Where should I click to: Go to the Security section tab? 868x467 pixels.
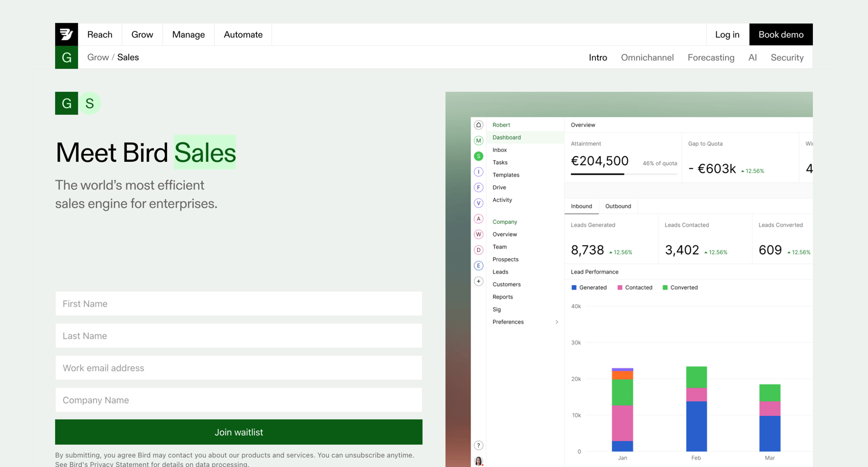tap(787, 57)
